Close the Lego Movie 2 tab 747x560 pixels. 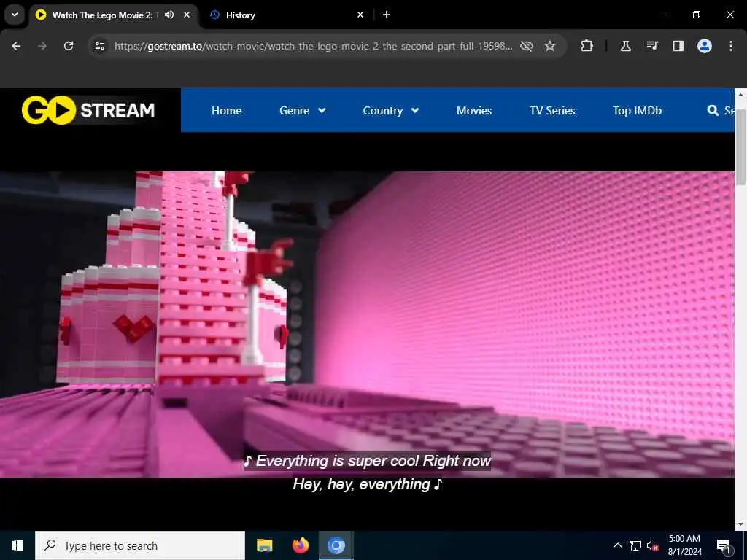(x=187, y=15)
